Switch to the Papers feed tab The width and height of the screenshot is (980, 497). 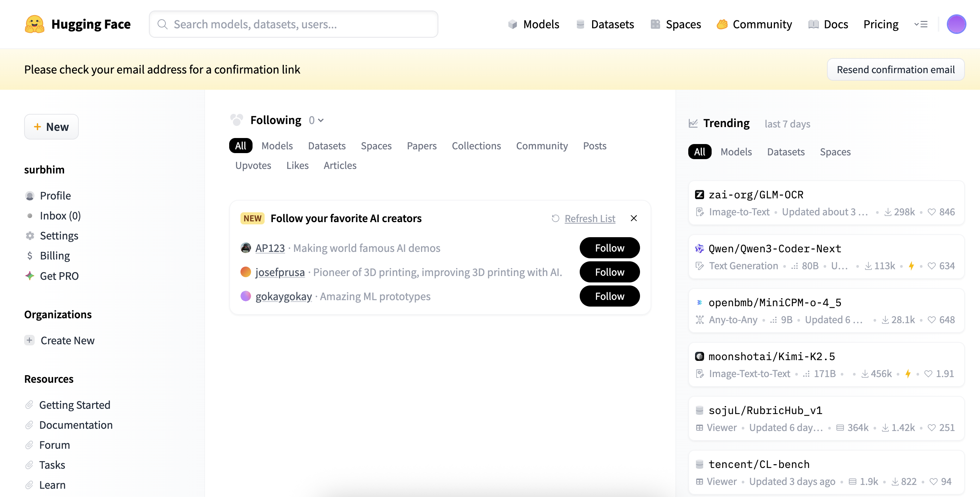(421, 146)
